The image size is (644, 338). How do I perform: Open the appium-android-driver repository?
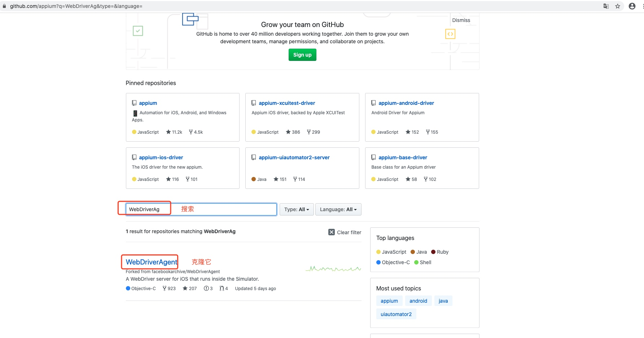406,103
